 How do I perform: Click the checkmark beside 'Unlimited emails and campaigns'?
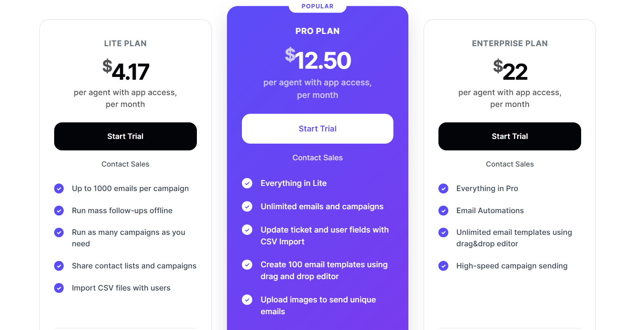pos(247,206)
